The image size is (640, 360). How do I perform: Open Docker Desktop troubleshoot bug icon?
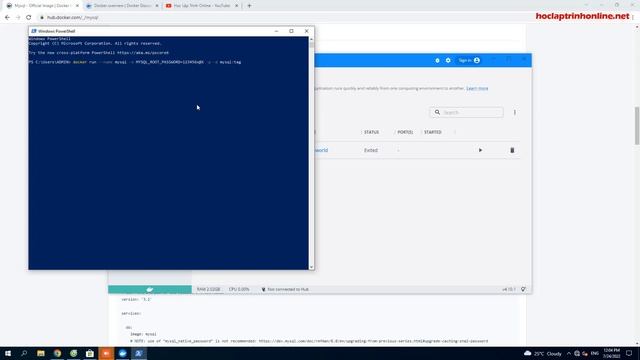pos(437,60)
